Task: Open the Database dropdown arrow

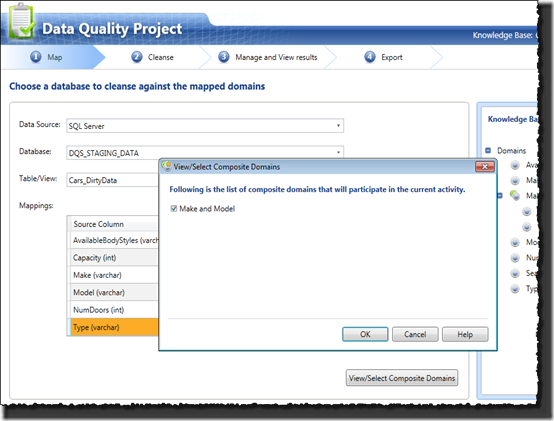Action: [338, 153]
